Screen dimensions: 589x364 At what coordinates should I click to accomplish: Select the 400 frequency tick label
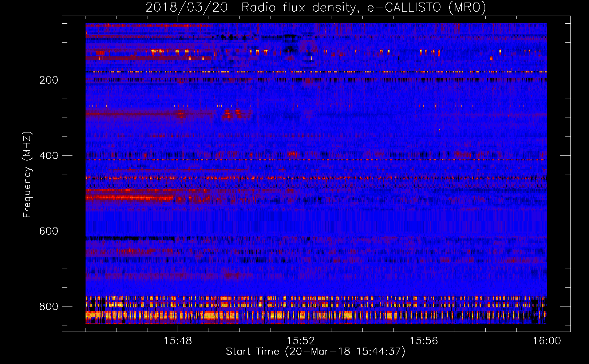(49, 156)
